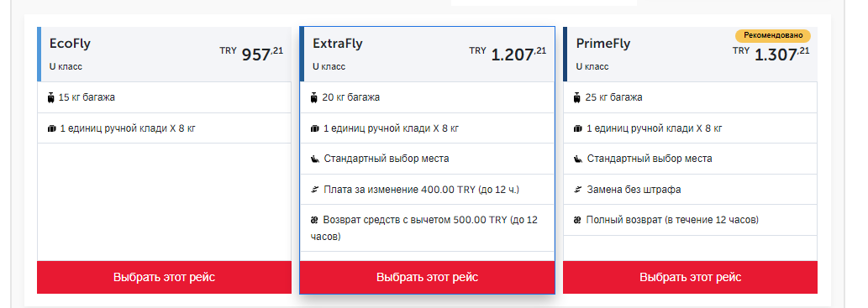Click the hand baggage icon in EcoFly card
868x308 pixels.
[x=52, y=129]
